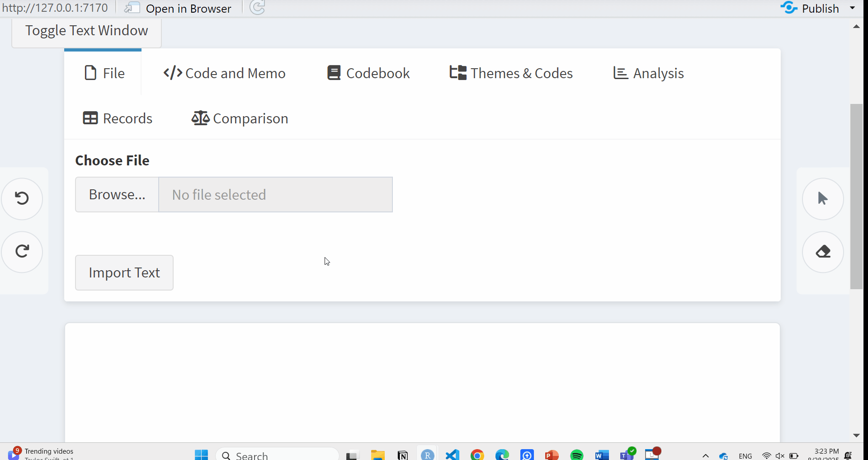Click the vertical scrollbar thumb
Image resolution: width=868 pixels, height=460 pixels.
coord(856,197)
